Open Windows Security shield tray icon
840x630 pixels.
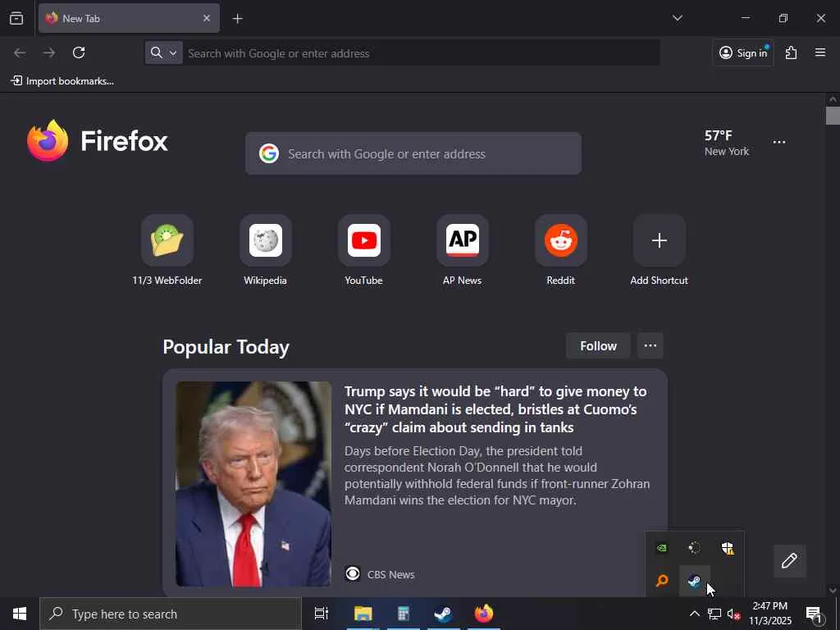(727, 547)
